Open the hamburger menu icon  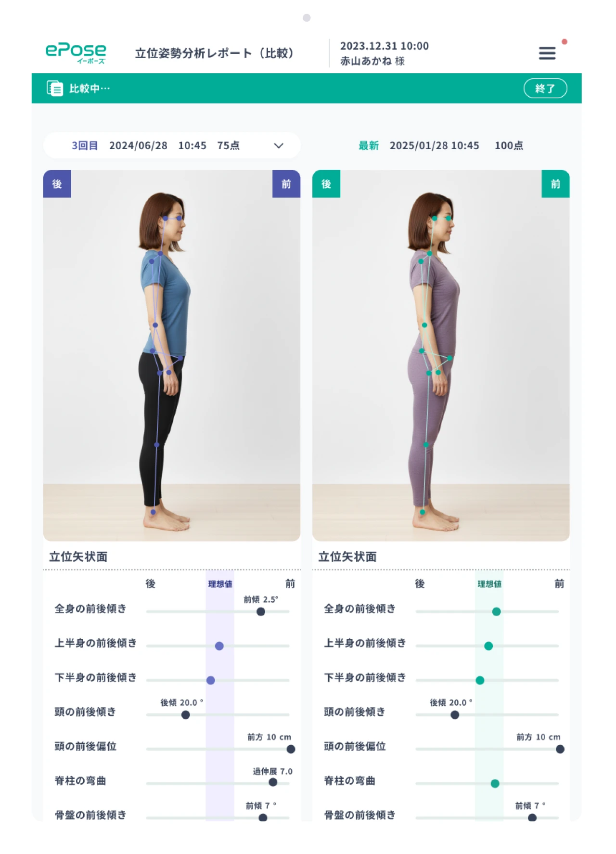point(547,53)
